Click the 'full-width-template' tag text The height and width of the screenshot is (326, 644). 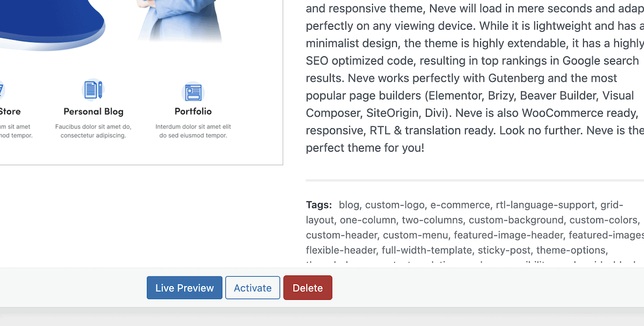pyautogui.click(x=427, y=250)
